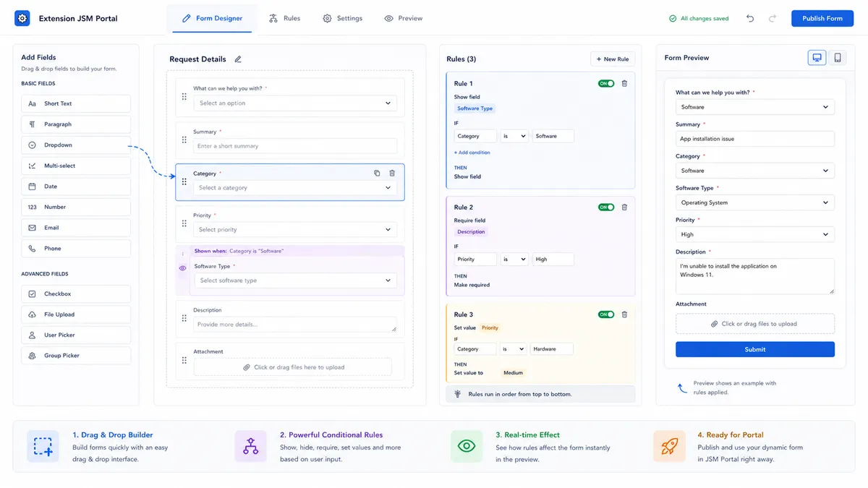Open designer 'Select software type' dropdown
This screenshot has width=868, height=488.
(295, 281)
